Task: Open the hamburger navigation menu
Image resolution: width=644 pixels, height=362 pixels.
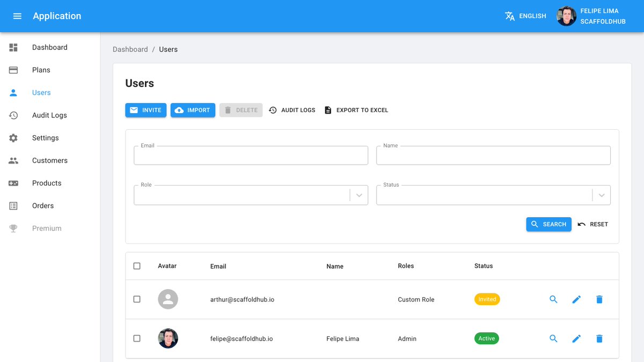Action: tap(17, 16)
